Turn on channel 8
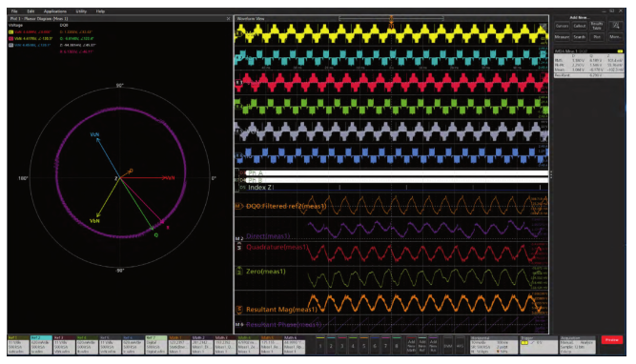The width and height of the screenshot is (636, 364). (397, 345)
